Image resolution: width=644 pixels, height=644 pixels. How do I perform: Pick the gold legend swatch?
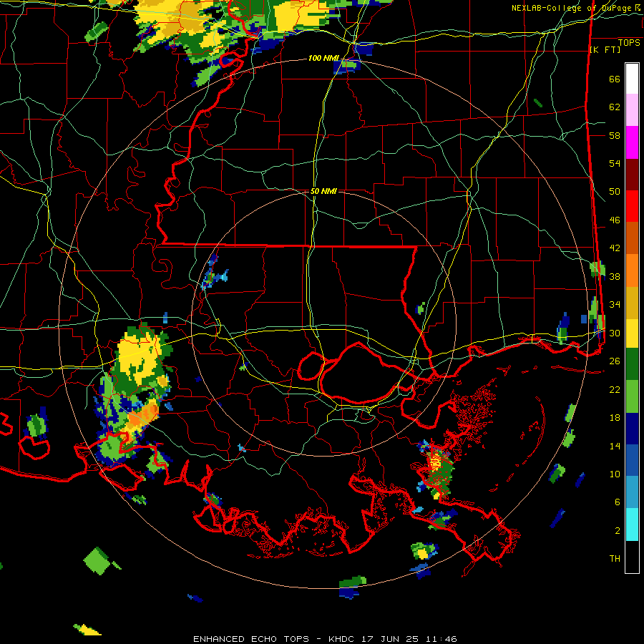632,303
